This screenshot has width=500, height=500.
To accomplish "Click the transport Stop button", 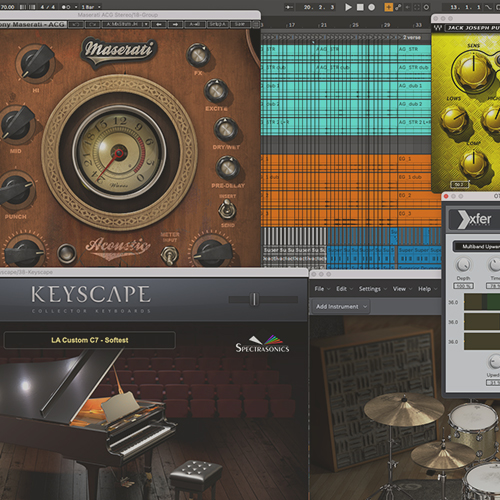I will click(360, 7).
